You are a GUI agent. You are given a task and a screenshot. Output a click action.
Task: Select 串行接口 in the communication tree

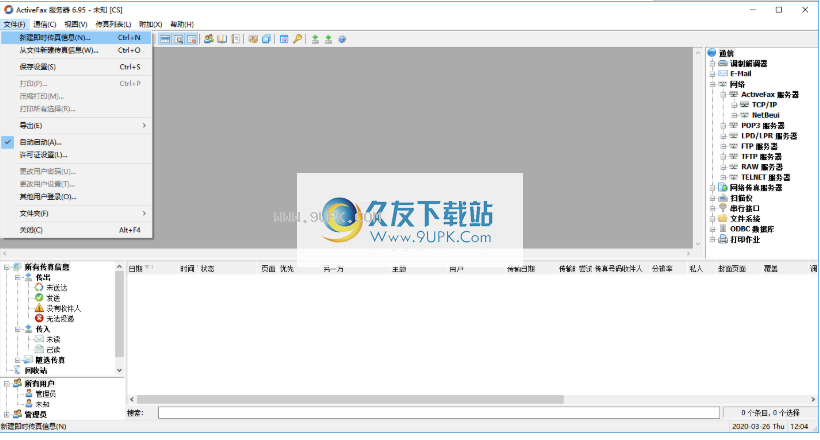coord(745,208)
